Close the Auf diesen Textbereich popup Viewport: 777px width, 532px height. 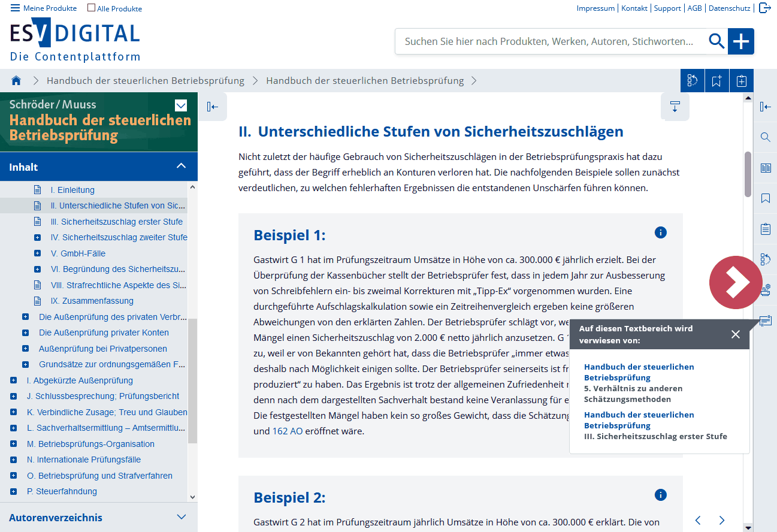tap(736, 334)
